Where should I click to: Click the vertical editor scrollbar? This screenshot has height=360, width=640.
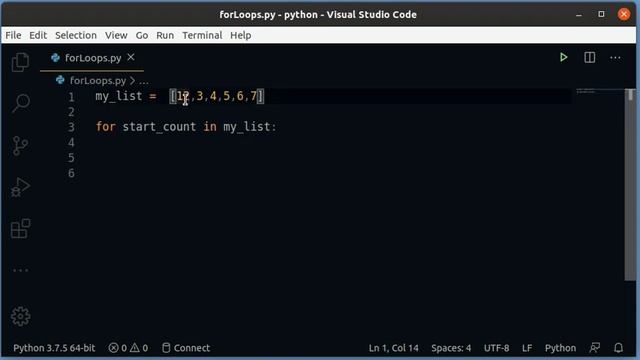pos(630,184)
